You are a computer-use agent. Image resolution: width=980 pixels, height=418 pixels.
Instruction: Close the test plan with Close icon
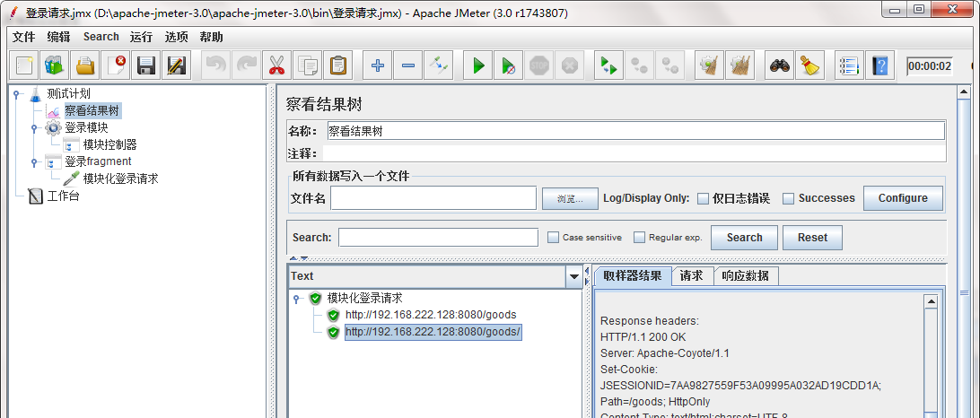point(116,65)
